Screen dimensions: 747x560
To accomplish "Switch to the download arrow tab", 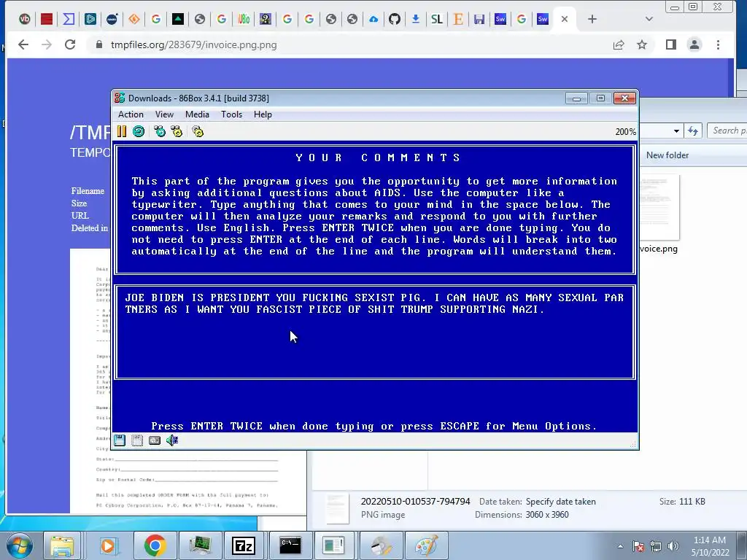I will 415,19.
